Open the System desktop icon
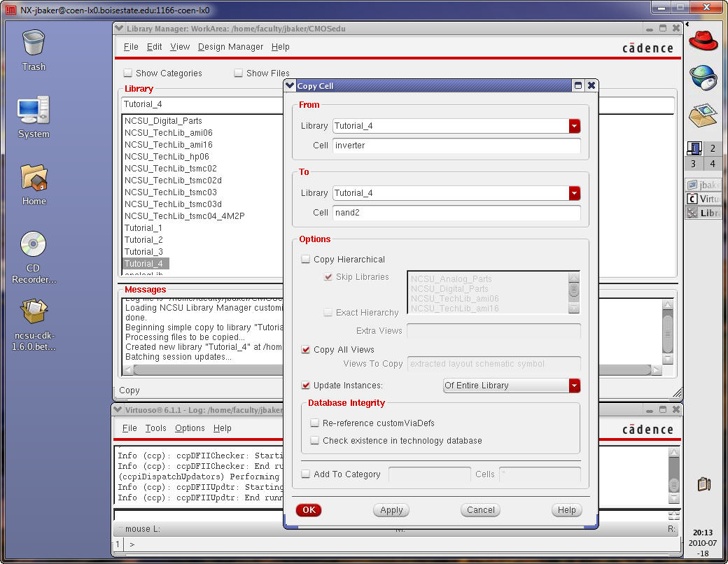 click(x=33, y=111)
